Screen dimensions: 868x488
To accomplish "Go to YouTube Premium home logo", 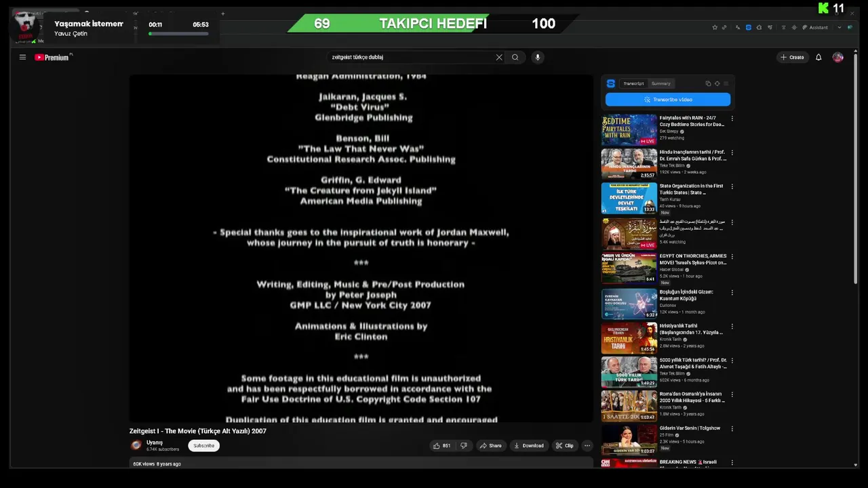I will click(x=52, y=58).
